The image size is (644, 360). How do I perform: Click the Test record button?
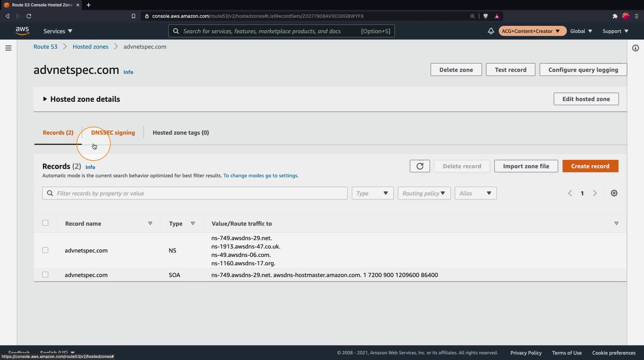[511, 70]
